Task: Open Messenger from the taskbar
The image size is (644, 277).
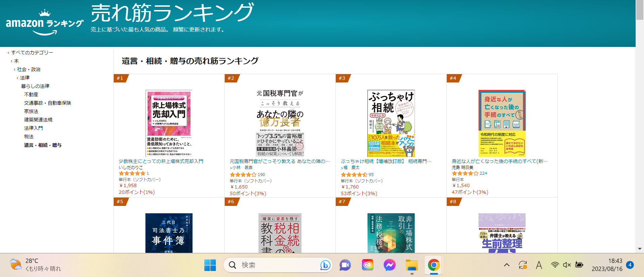Action: point(389,265)
